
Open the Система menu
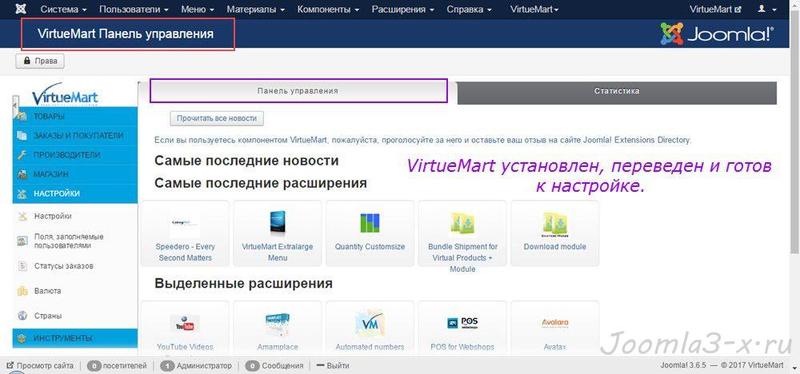63,9
